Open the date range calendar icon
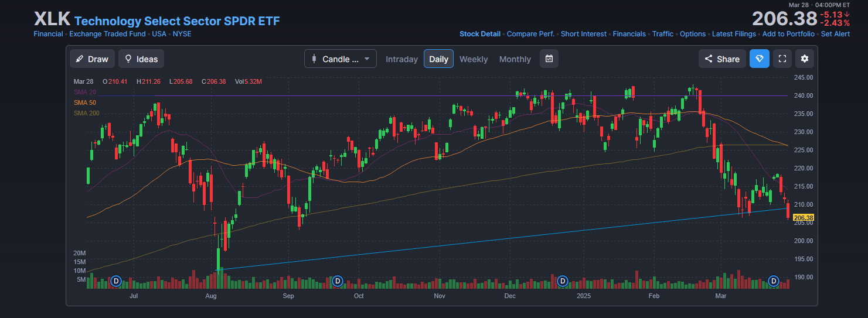Image resolution: width=868 pixels, height=318 pixels. tap(549, 59)
